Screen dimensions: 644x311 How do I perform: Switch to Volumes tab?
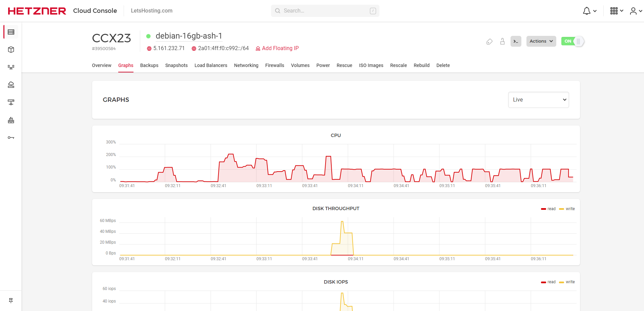[x=300, y=65]
